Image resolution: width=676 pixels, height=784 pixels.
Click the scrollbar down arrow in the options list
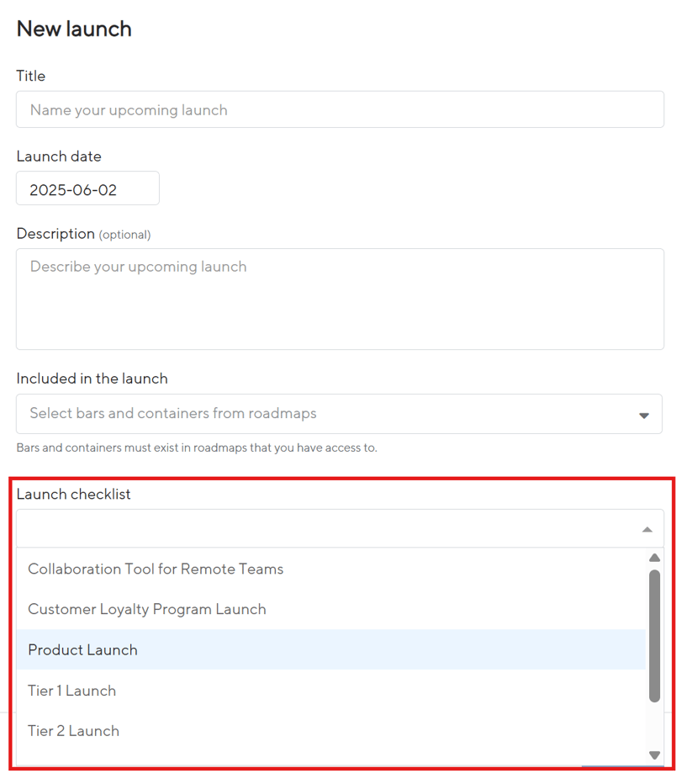click(654, 755)
